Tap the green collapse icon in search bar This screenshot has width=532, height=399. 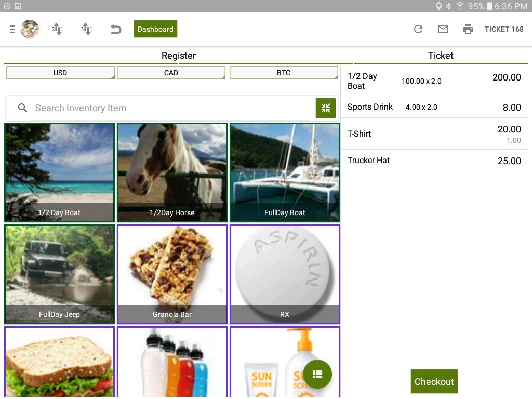click(x=326, y=108)
